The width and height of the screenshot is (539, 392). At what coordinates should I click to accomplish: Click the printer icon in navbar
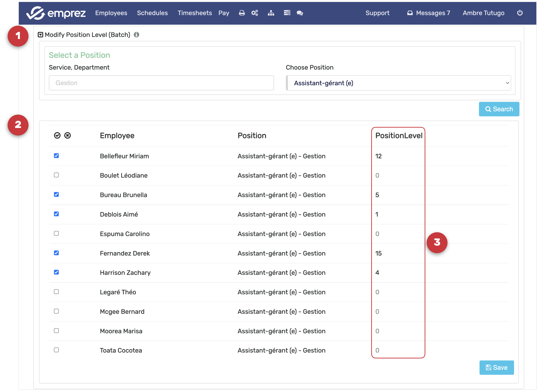[242, 13]
